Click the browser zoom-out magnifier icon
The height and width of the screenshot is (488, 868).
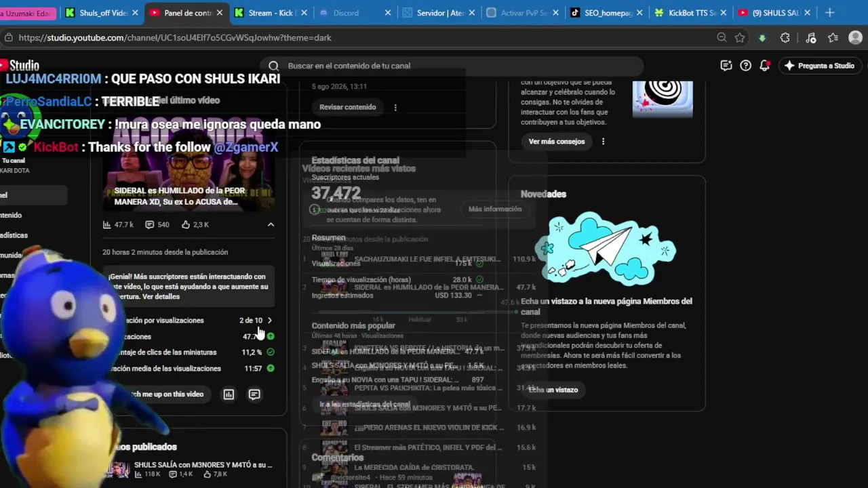pos(722,38)
